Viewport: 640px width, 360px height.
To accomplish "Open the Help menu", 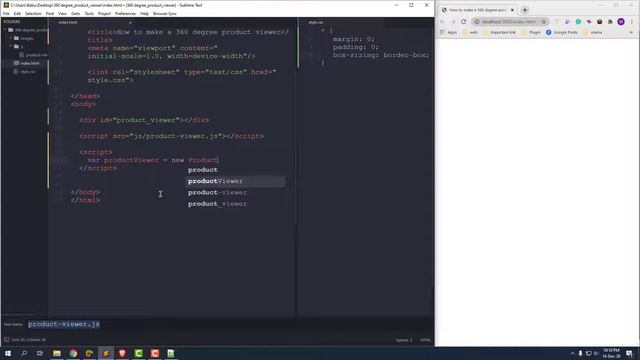I will [x=144, y=13].
